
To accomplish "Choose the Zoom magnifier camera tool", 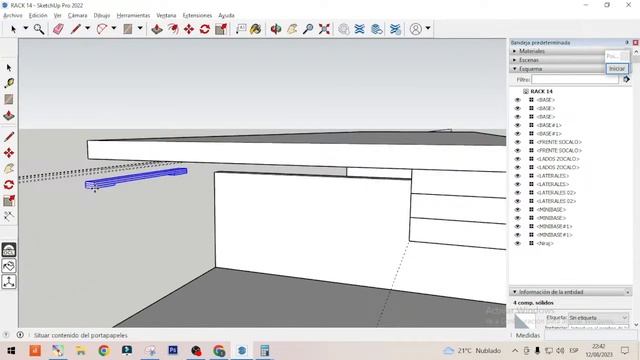I will 308,29.
